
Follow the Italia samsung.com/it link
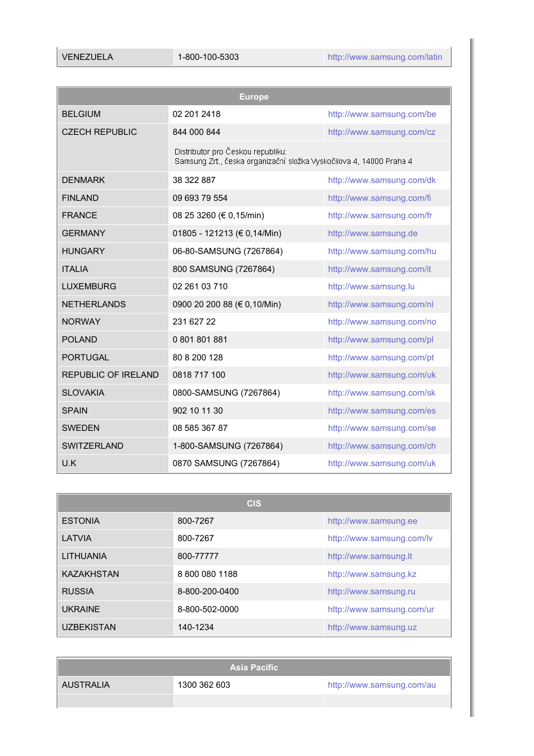[x=380, y=269]
